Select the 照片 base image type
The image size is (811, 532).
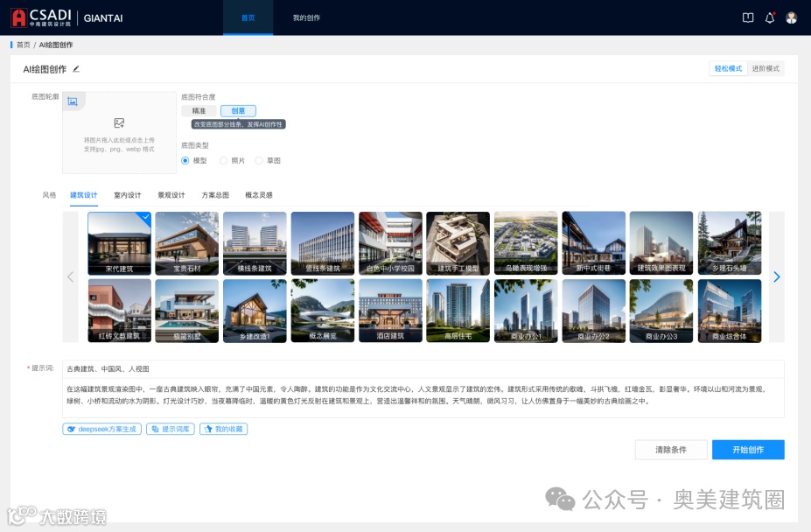point(232,160)
